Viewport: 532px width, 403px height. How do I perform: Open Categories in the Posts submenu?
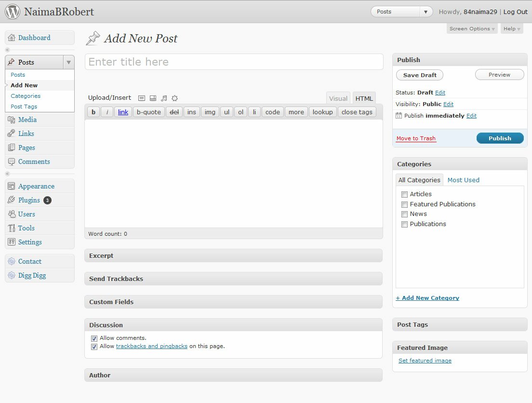click(26, 96)
